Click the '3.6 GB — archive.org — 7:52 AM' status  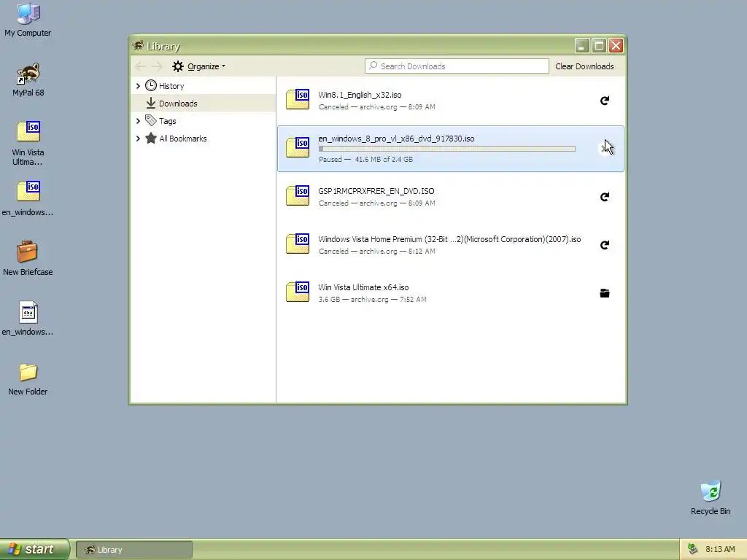tap(373, 299)
